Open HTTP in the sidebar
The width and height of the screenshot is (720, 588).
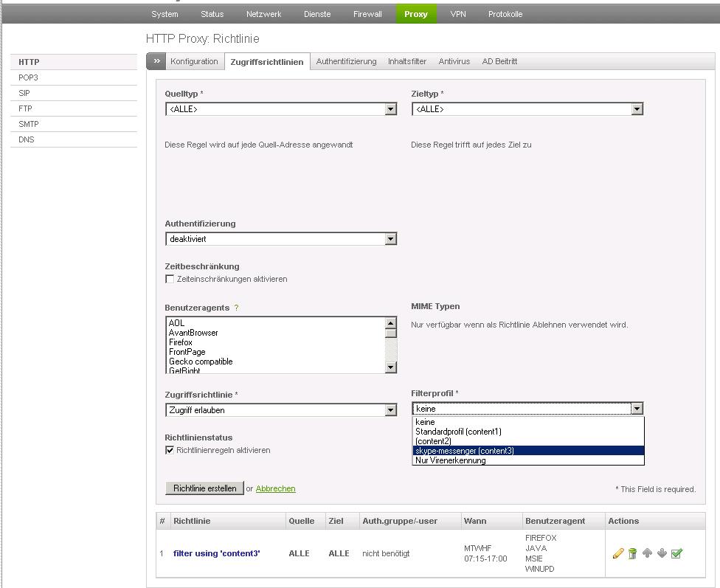[74, 62]
